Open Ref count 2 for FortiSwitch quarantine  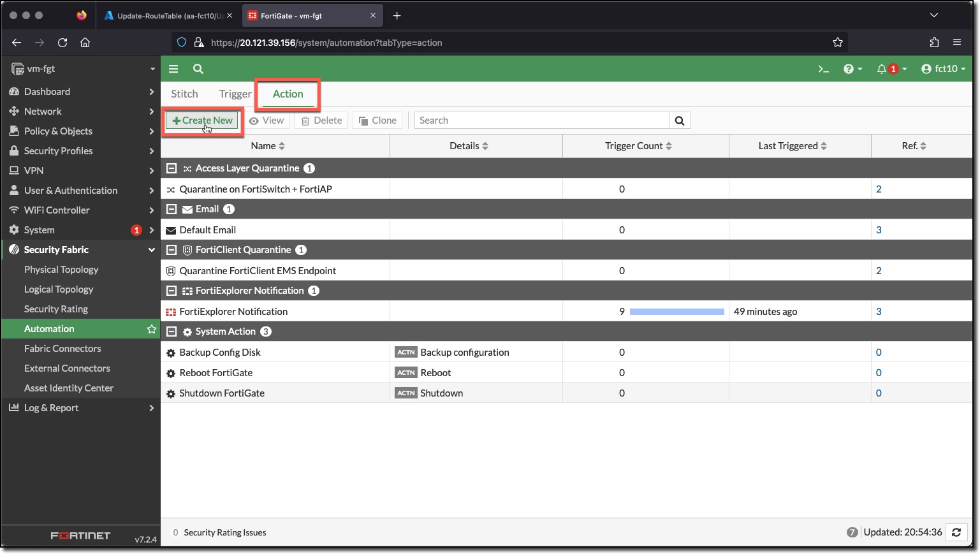tap(879, 189)
